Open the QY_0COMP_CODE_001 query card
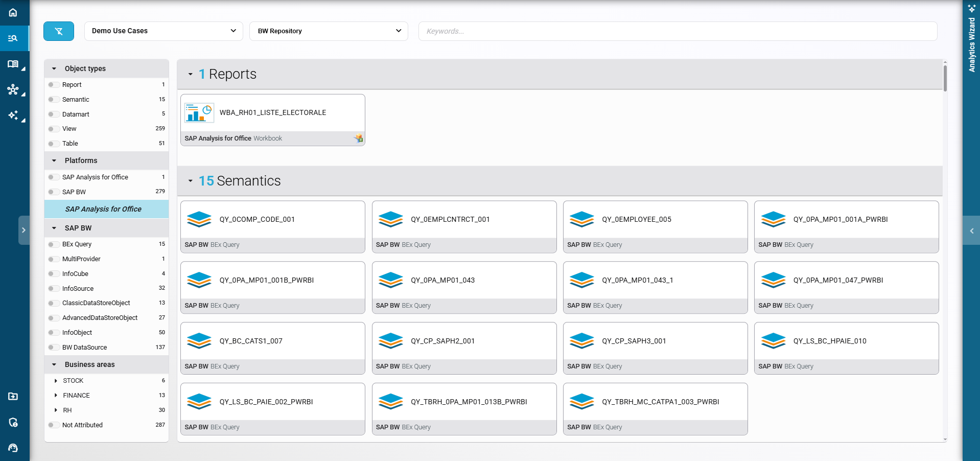Image resolution: width=980 pixels, height=461 pixels. click(272, 220)
